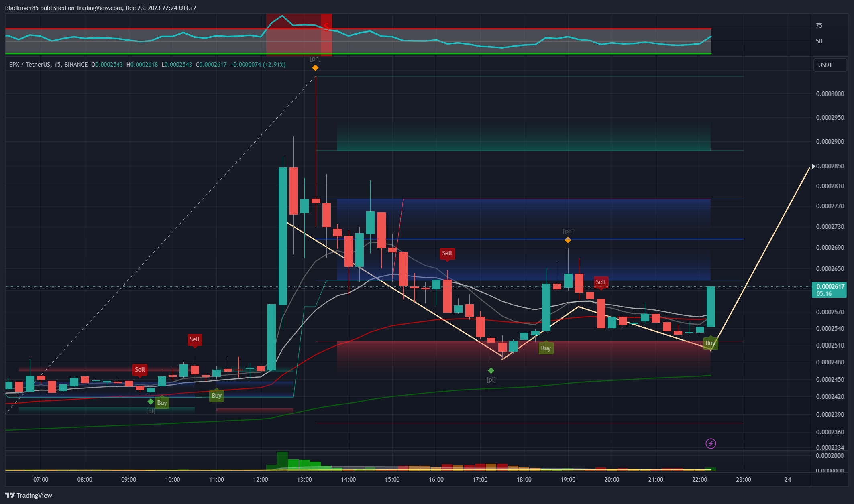The width and height of the screenshot is (854, 504).
Task: Click the high value H0.0002618
Action: coord(142,65)
